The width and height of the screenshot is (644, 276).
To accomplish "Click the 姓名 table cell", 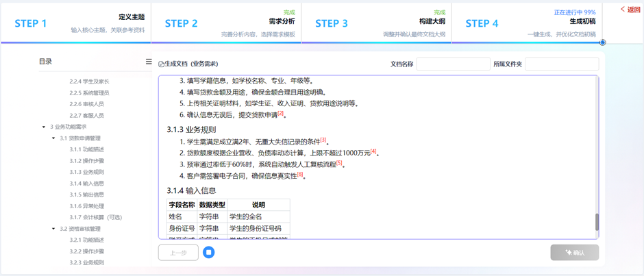I will point(182,216).
